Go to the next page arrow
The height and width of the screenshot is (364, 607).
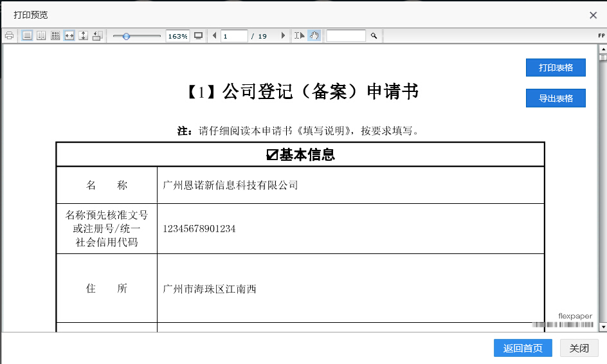tap(283, 35)
